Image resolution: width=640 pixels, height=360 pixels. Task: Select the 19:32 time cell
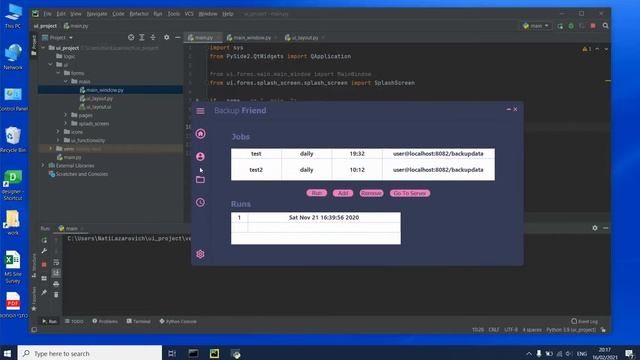pyautogui.click(x=357, y=153)
